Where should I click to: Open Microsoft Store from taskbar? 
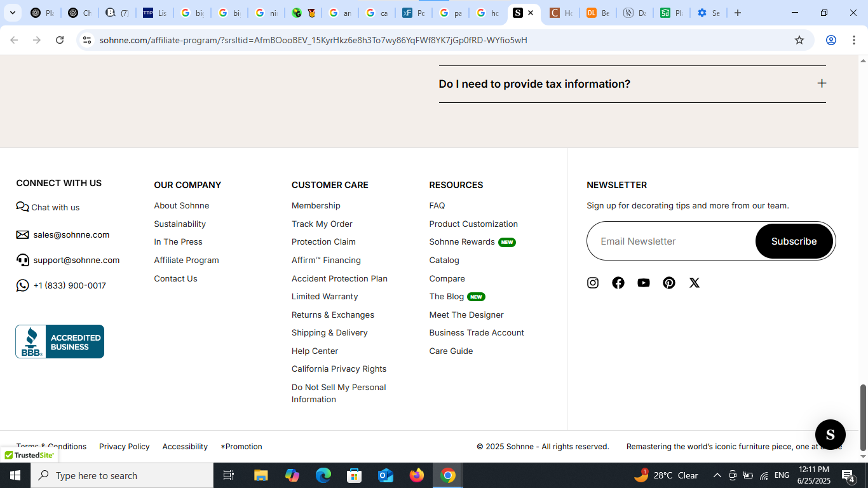(355, 475)
